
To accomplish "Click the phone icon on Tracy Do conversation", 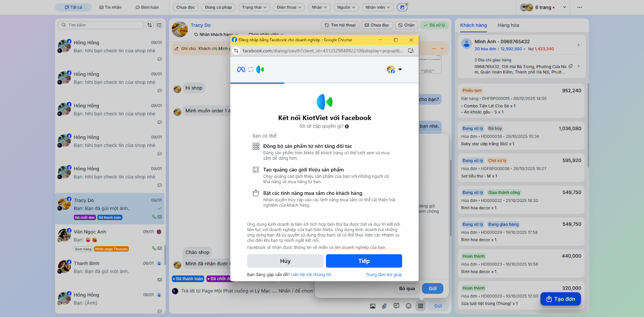I will coord(154,217).
